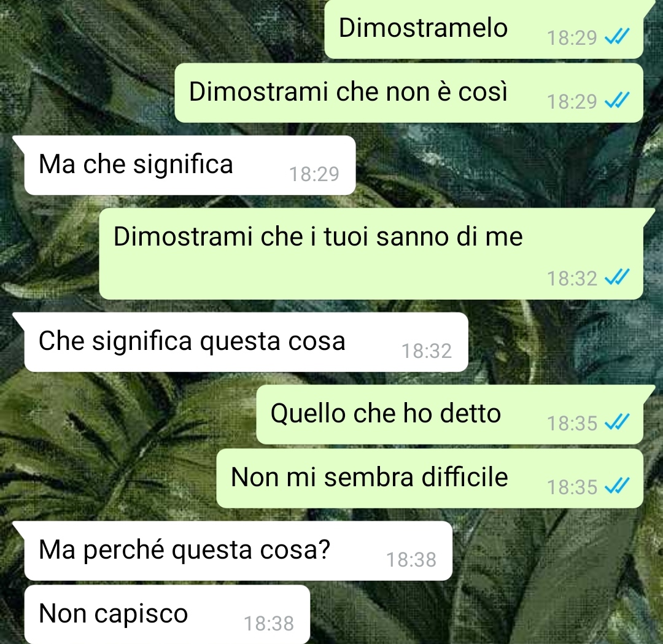The width and height of the screenshot is (663, 644).
Task: Tap the 18:29 timestamp on 'Ma che significa'
Action: tap(314, 174)
